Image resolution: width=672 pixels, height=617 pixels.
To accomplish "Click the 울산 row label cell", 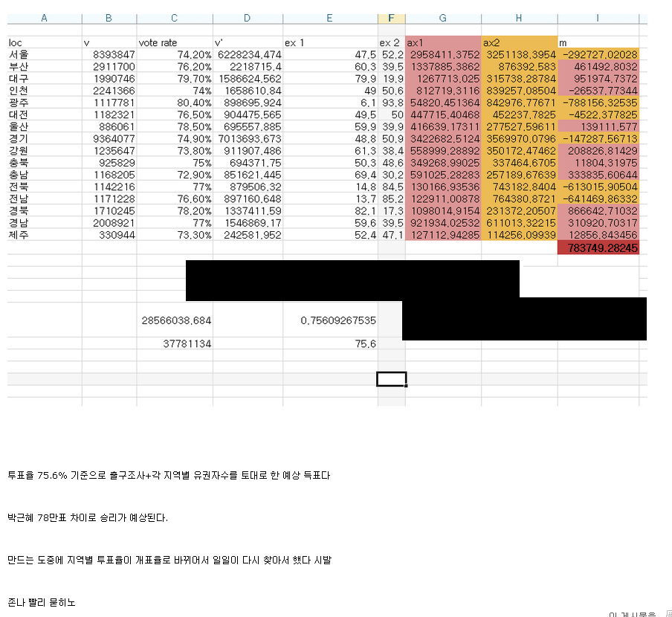I will click(x=45, y=126).
